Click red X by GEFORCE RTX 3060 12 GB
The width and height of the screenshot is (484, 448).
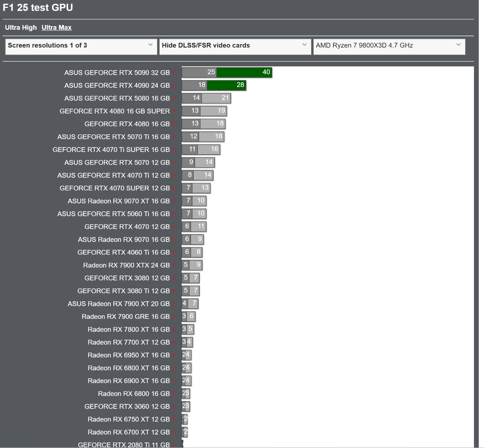pyautogui.click(x=174, y=407)
